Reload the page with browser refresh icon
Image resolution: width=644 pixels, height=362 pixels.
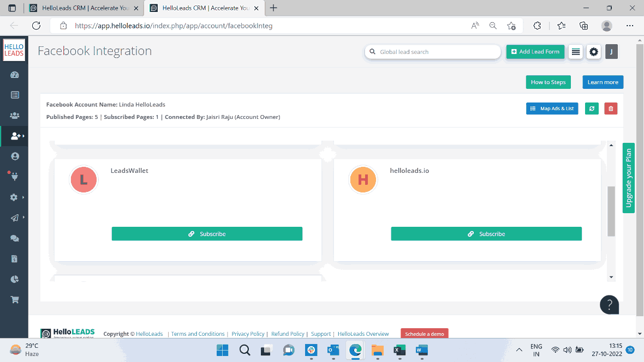coord(37,26)
